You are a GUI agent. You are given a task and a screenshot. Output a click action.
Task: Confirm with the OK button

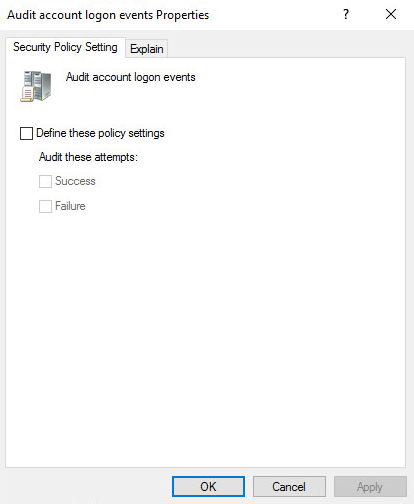(x=208, y=487)
